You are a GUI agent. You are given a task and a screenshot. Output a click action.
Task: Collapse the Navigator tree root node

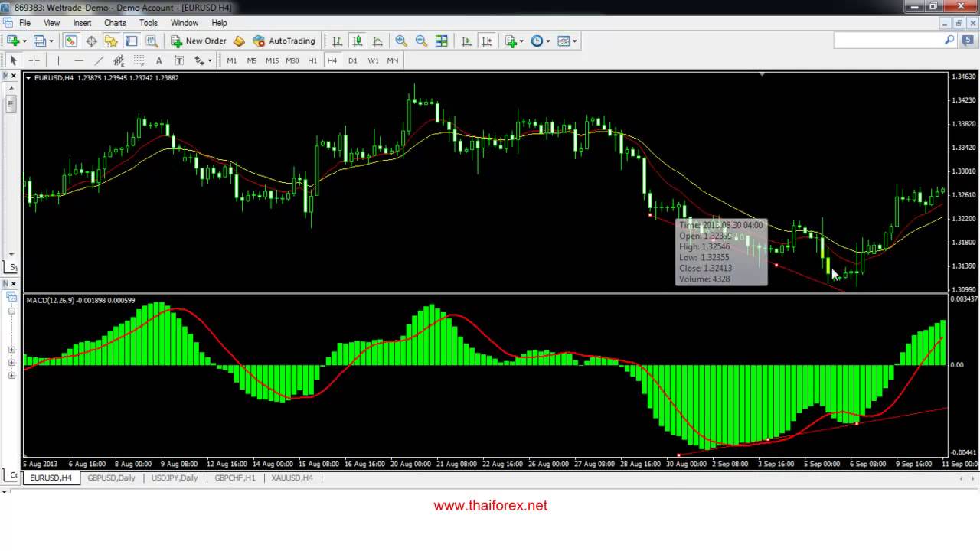11,311
